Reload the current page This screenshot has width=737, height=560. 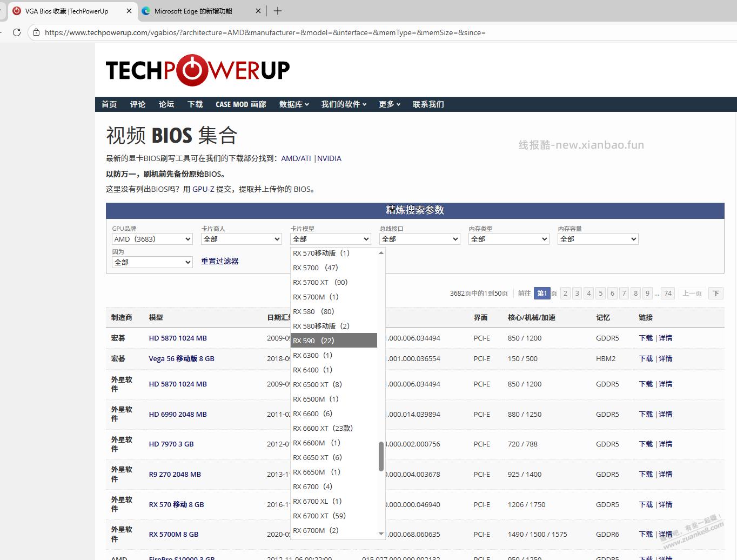pos(17,32)
